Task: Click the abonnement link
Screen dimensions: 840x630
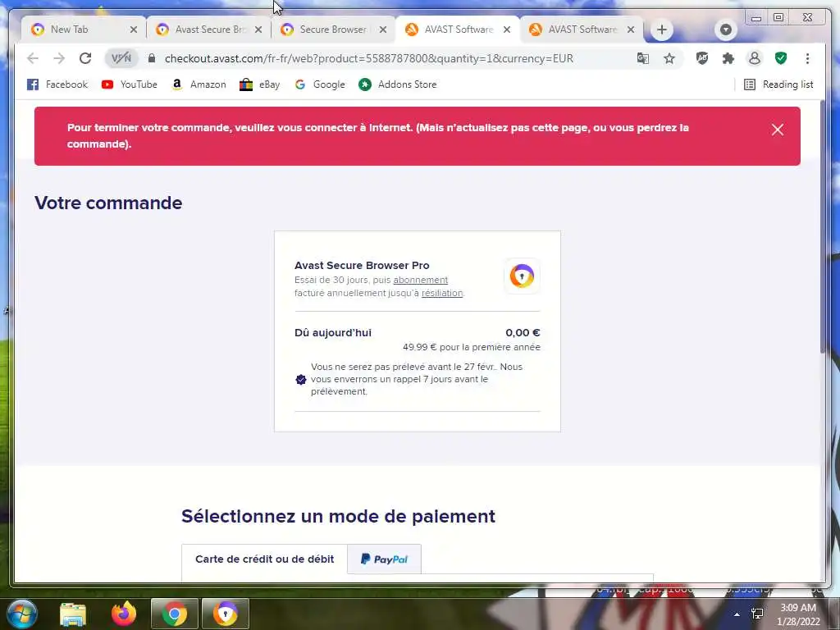Action: [x=421, y=280]
